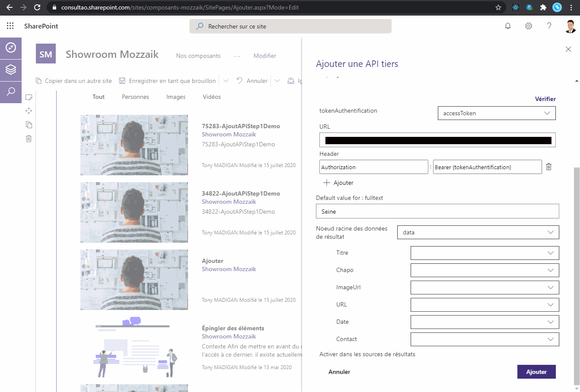Image resolution: width=580 pixels, height=392 pixels.
Task: Open 34822-AjoutAPiStep1Demo result title
Action: [x=241, y=193]
